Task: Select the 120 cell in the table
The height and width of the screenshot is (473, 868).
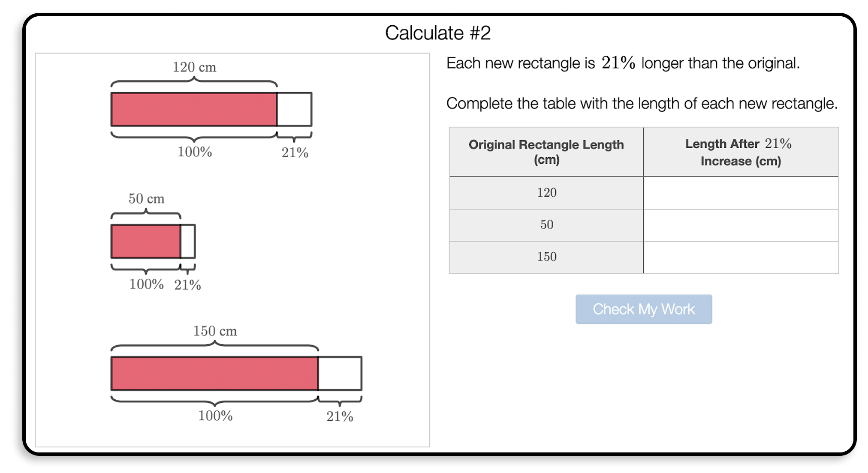Action: pos(546,192)
